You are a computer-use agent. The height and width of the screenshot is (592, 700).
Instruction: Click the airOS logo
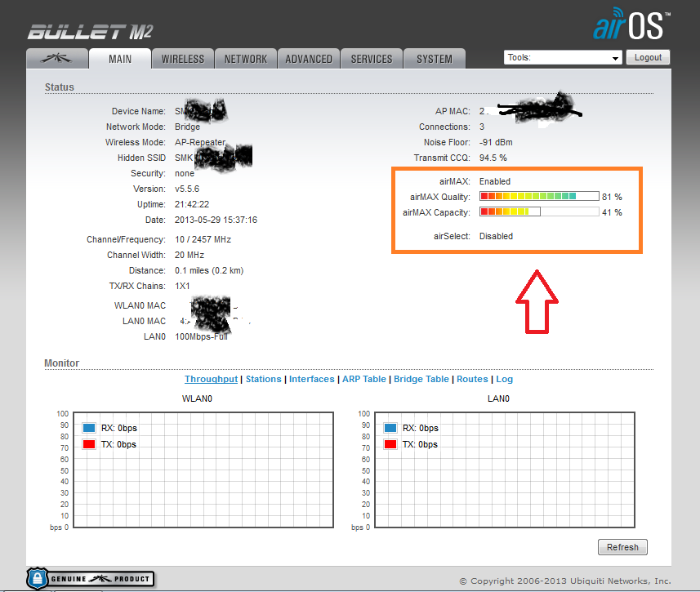[631, 24]
